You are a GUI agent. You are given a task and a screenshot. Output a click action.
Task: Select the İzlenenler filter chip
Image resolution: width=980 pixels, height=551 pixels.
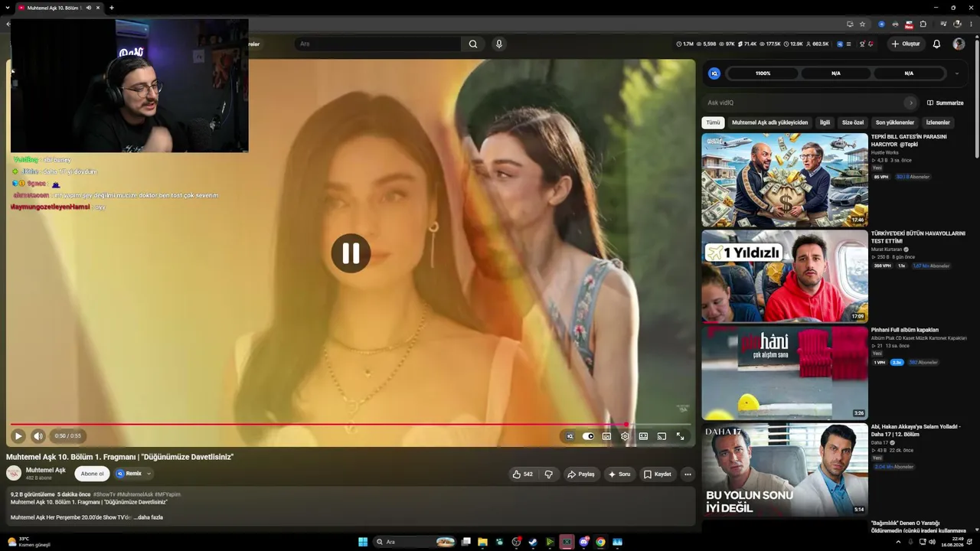click(x=938, y=122)
